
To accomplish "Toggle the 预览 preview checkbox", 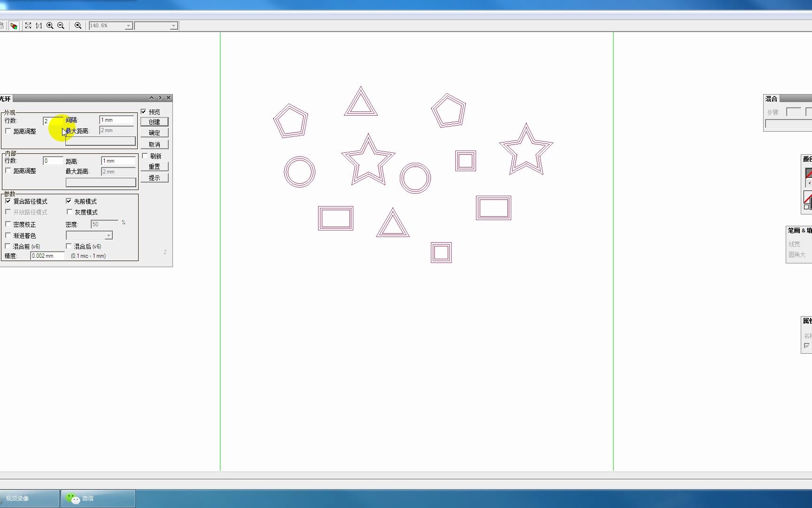I will coord(144,111).
